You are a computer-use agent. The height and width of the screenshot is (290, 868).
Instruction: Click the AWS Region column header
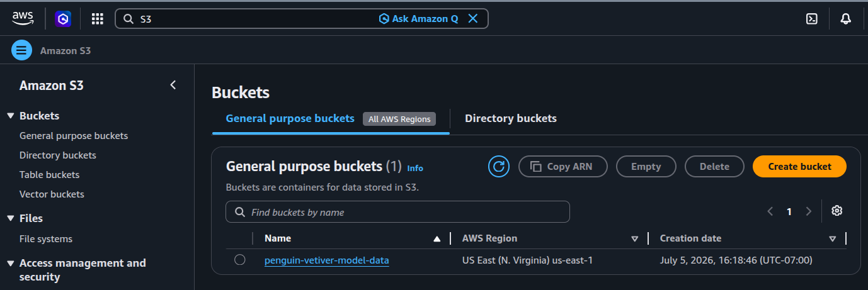[489, 238]
